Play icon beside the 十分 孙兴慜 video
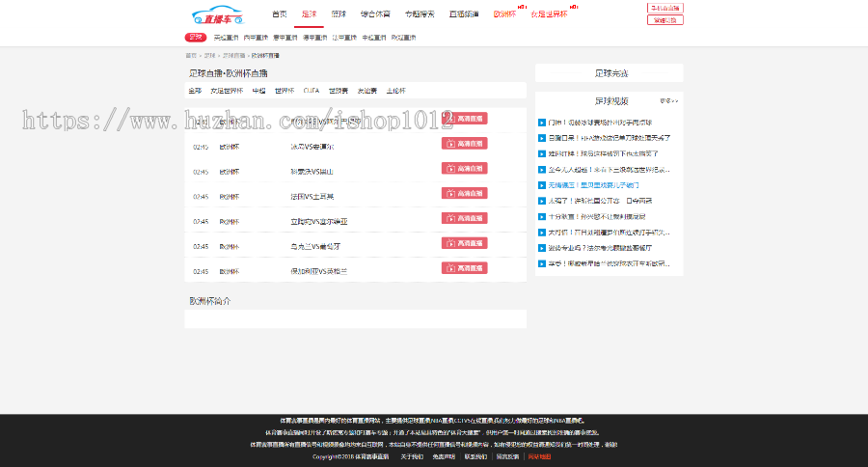Viewport: 868px width, 467px height. (x=542, y=216)
